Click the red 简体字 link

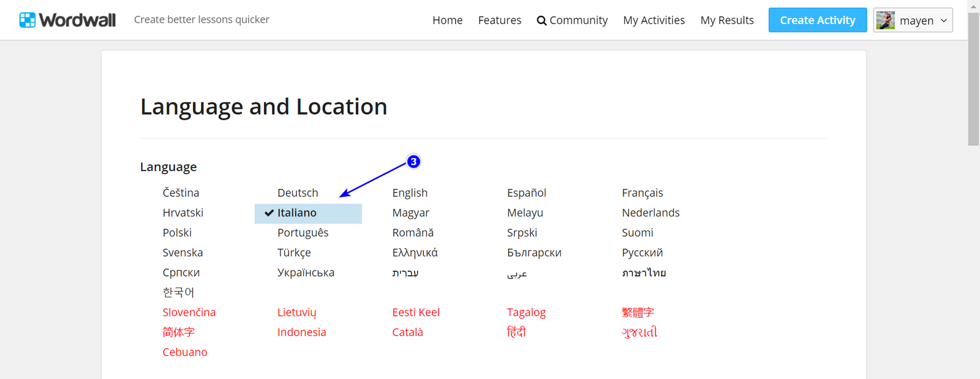click(178, 332)
